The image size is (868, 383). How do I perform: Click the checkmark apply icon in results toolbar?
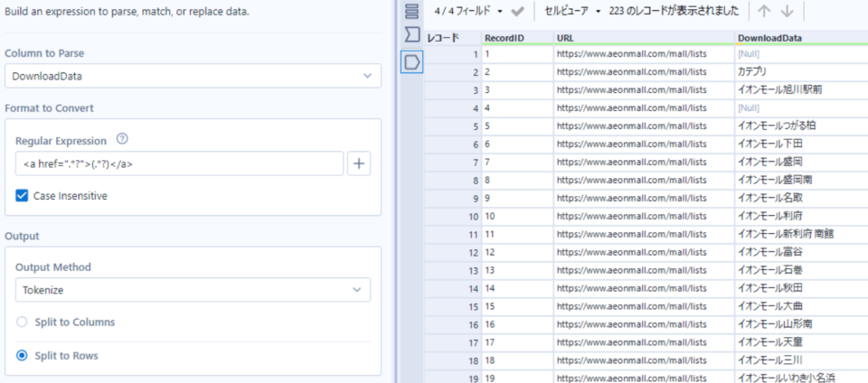point(517,11)
